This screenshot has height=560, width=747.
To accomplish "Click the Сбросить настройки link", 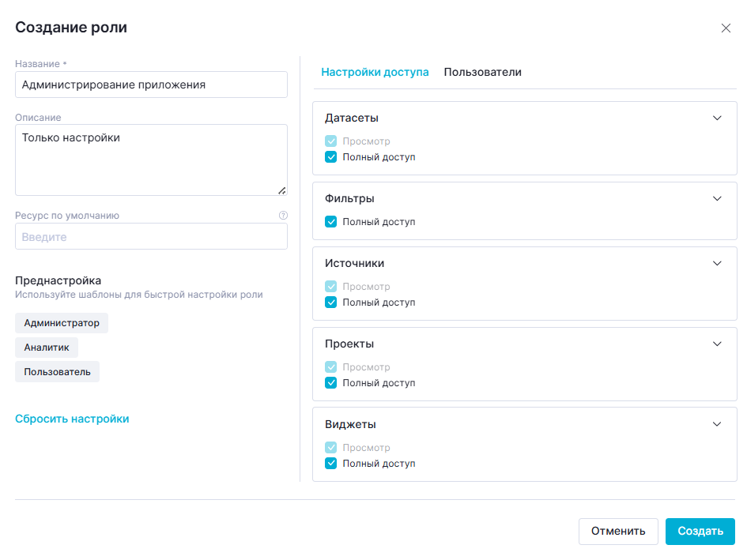I will [x=72, y=419].
